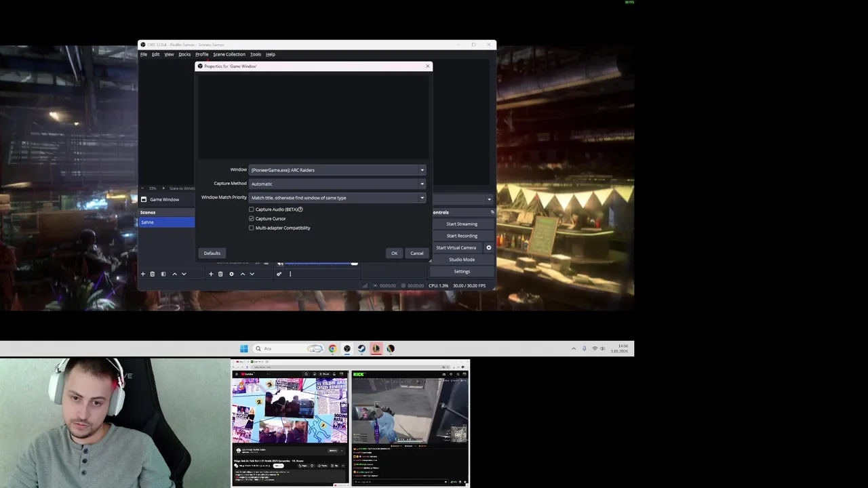Image resolution: width=868 pixels, height=488 pixels.
Task: Click audio mixer volume slider handle
Action: tap(354, 264)
